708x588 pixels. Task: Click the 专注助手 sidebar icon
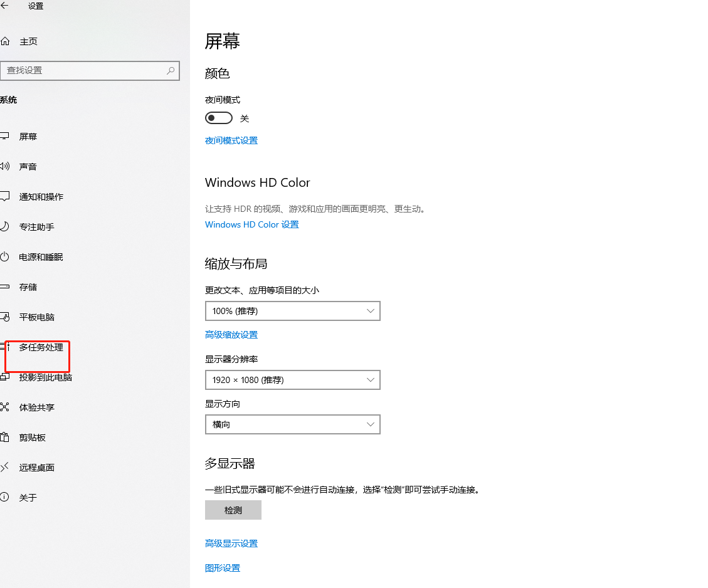click(38, 226)
